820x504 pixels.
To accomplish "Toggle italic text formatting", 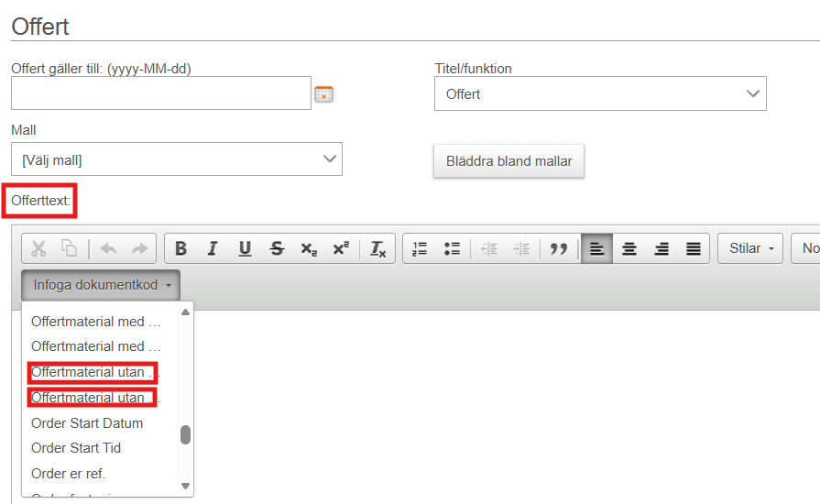I will click(x=213, y=248).
